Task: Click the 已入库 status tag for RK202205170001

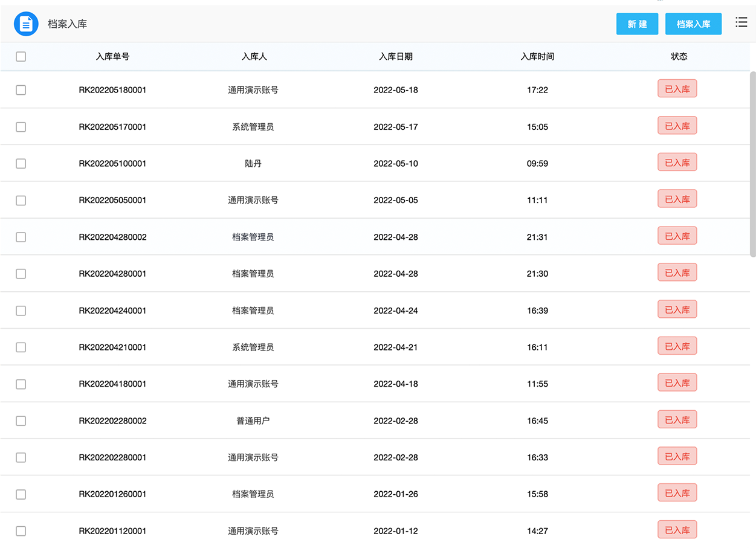Action: tap(677, 126)
